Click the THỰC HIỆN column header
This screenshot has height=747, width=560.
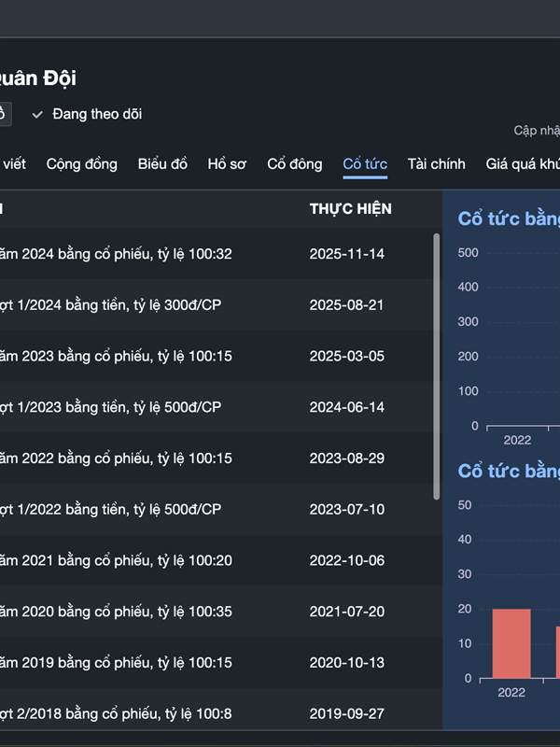click(x=350, y=209)
